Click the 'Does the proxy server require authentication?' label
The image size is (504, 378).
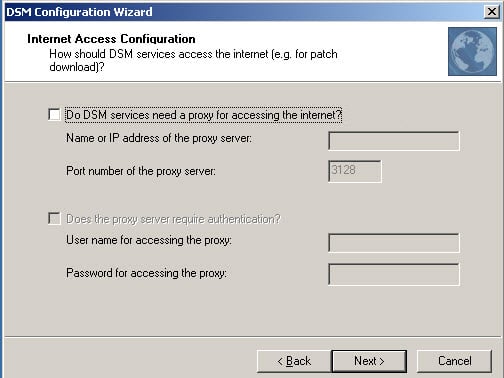pos(173,219)
